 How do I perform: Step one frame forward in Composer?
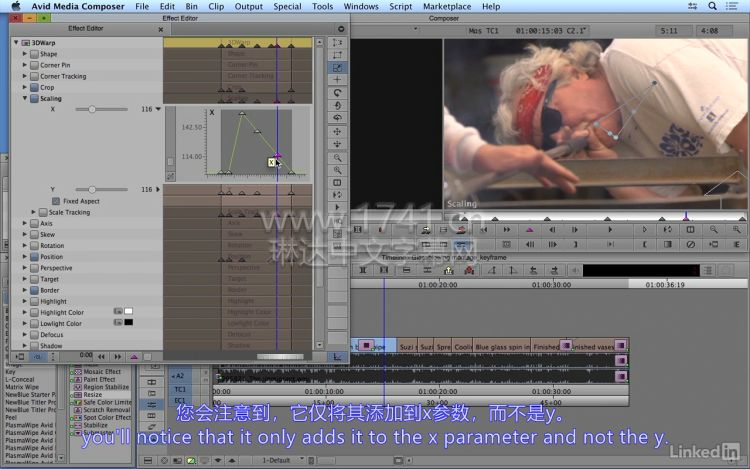(575, 230)
